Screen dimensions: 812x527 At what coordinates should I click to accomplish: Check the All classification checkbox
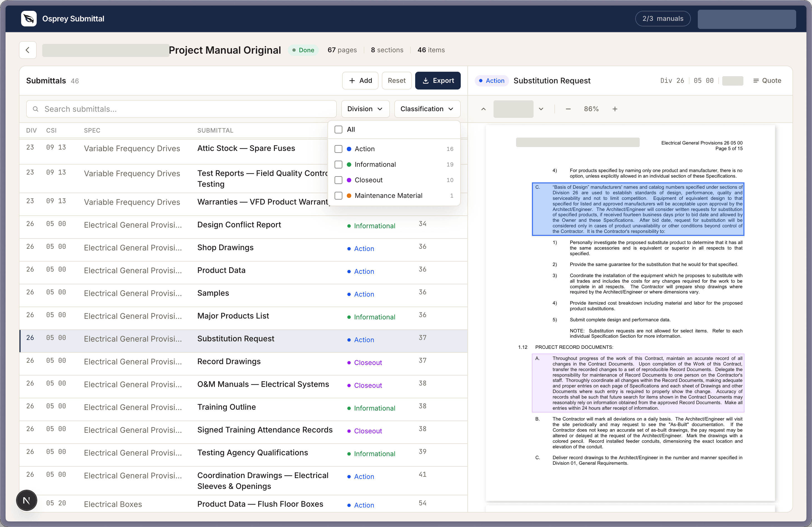tap(338, 130)
